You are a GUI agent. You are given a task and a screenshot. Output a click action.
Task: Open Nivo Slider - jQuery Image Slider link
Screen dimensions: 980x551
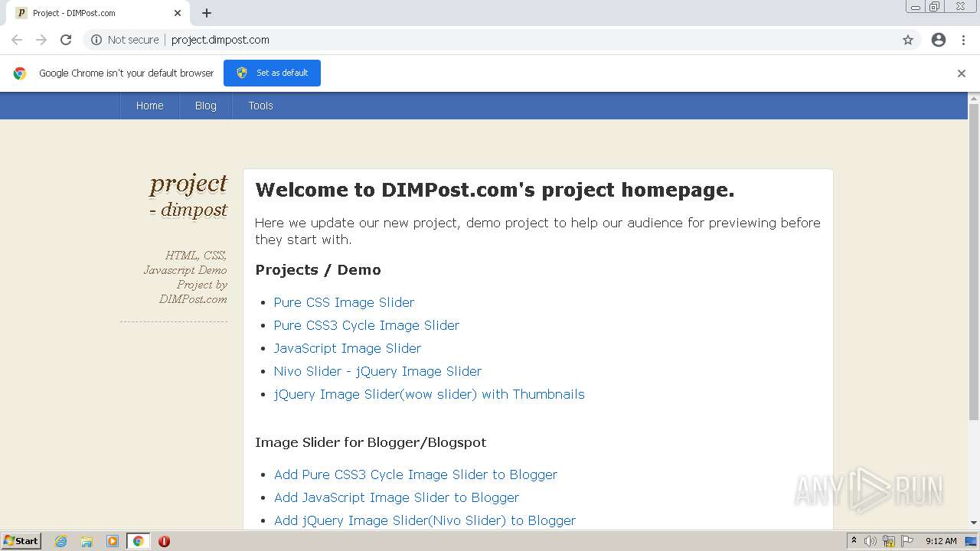pyautogui.click(x=377, y=371)
